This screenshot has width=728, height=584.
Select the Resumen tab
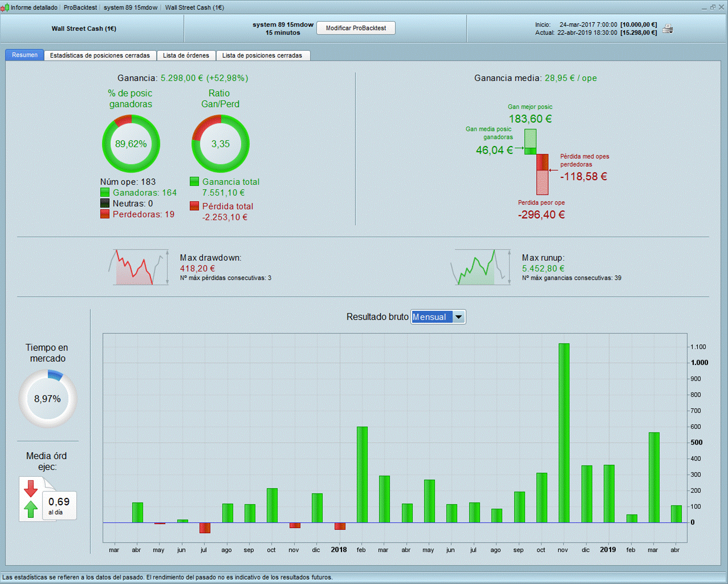25,55
